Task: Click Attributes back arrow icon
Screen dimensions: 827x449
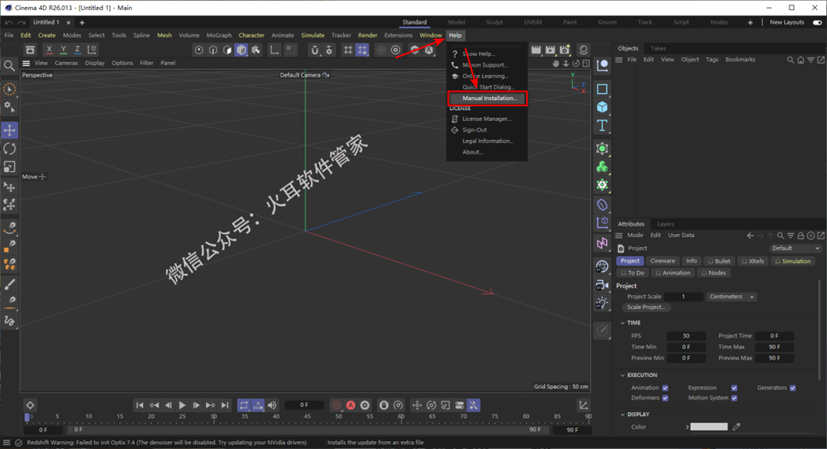Action: 750,236
